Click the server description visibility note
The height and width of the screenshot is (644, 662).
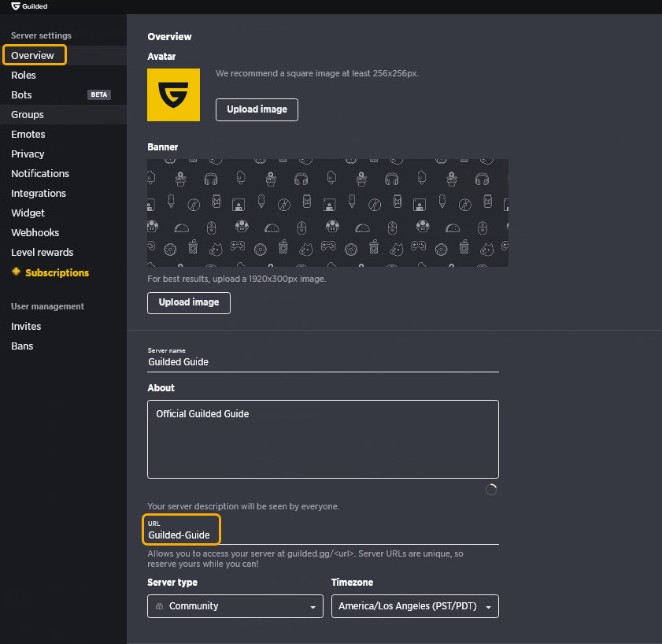click(x=243, y=506)
